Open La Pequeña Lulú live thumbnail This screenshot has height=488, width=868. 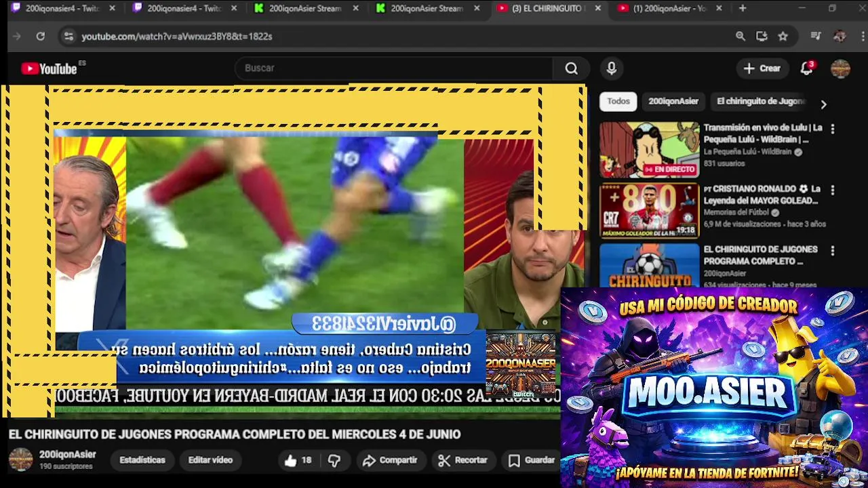[649, 150]
